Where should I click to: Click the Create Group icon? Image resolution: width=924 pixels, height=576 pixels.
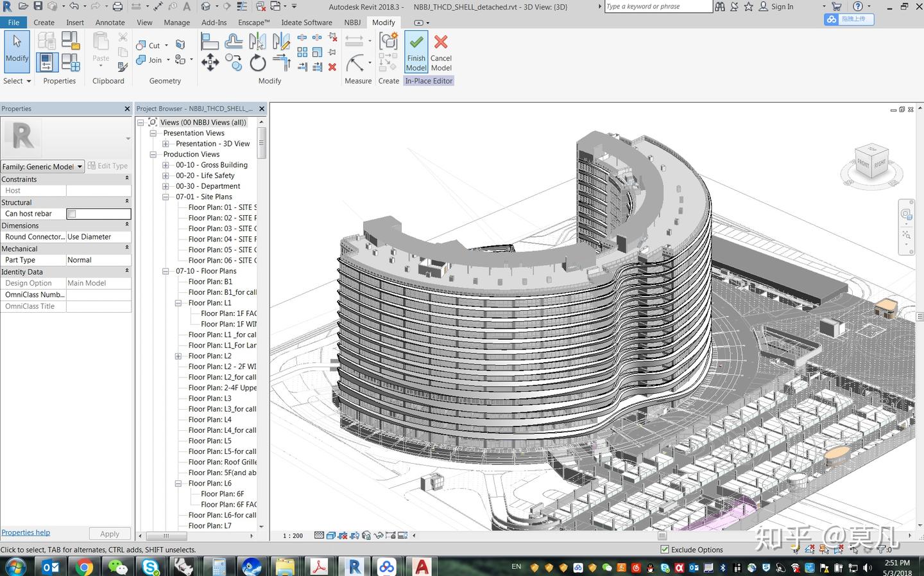388,41
